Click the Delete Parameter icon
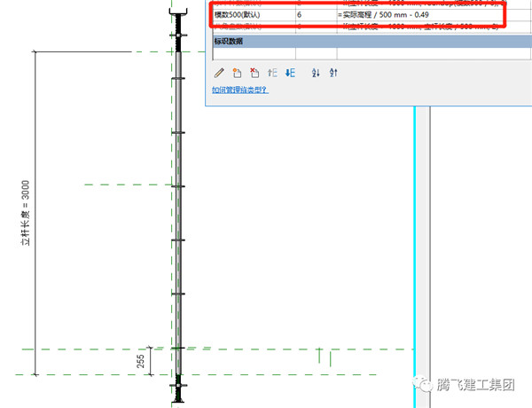 click(x=254, y=73)
